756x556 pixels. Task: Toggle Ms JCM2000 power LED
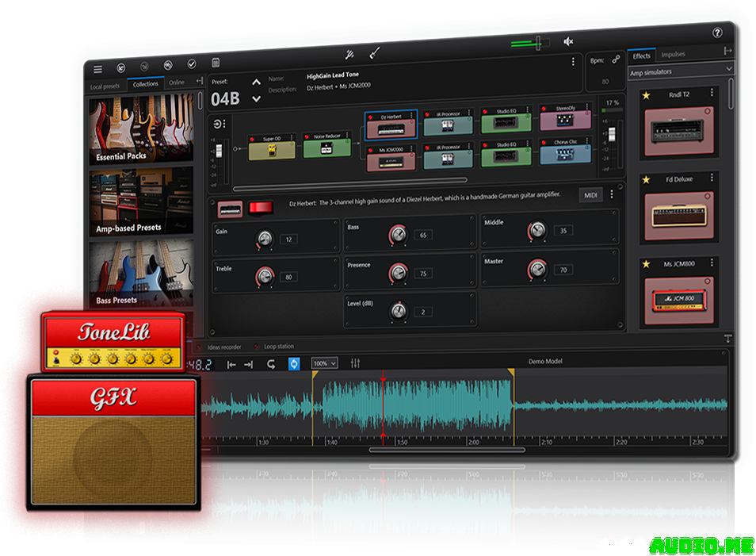pos(371,151)
